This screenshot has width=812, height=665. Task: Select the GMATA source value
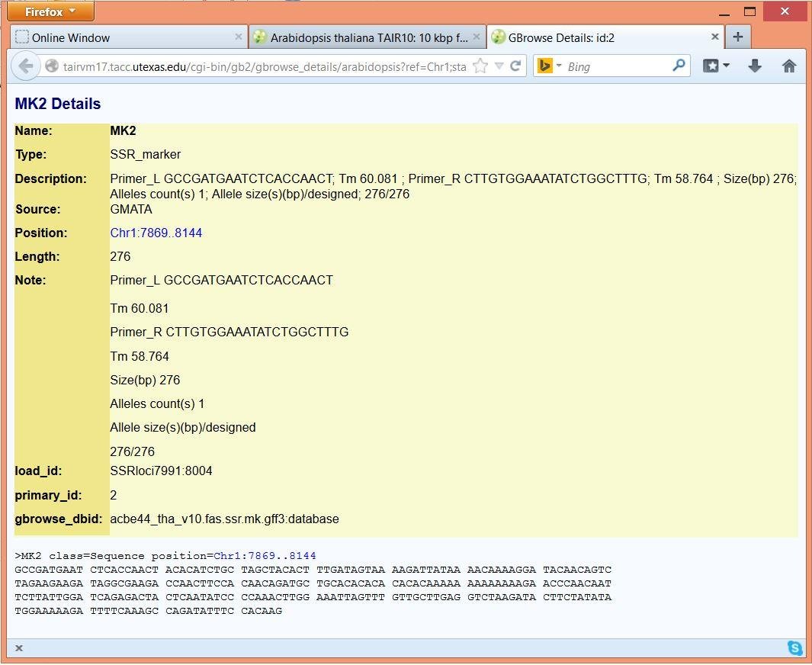point(131,209)
